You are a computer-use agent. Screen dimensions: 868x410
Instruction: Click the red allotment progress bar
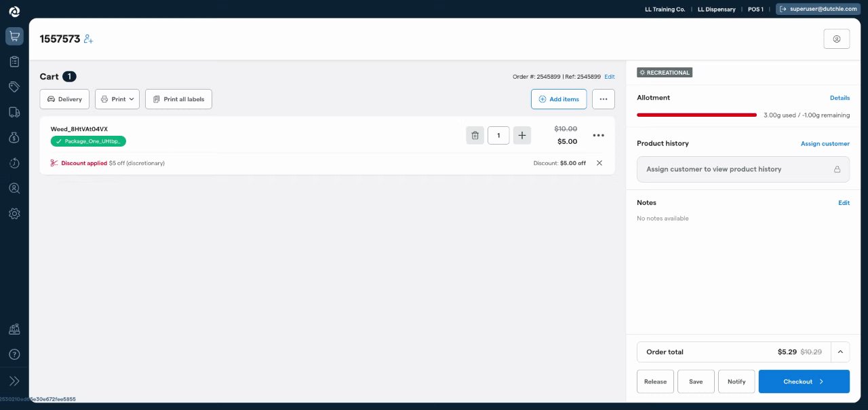[696, 115]
